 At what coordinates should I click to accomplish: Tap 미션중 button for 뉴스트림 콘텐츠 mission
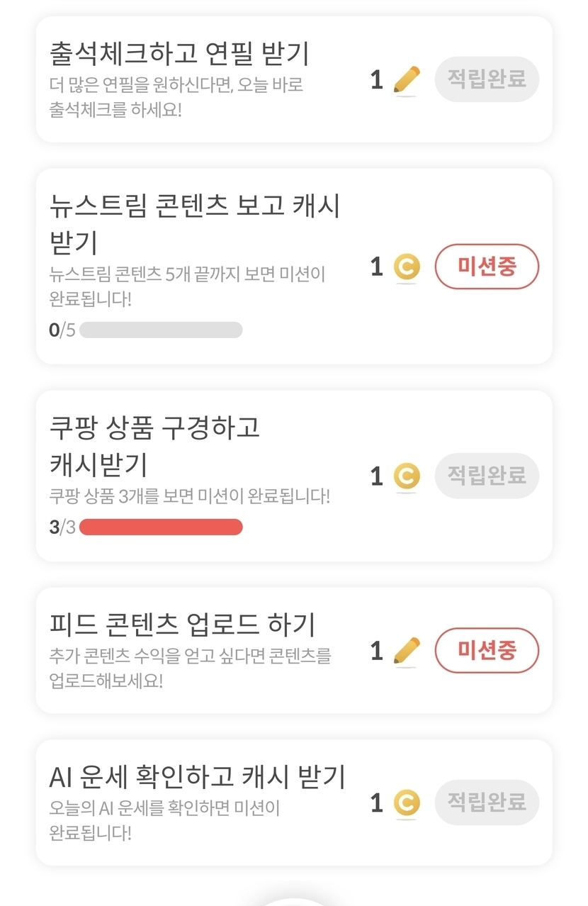pyautogui.click(x=487, y=267)
